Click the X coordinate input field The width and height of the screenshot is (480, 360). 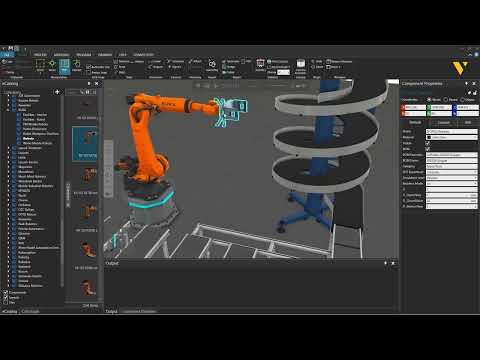pyautogui.click(x=413, y=107)
